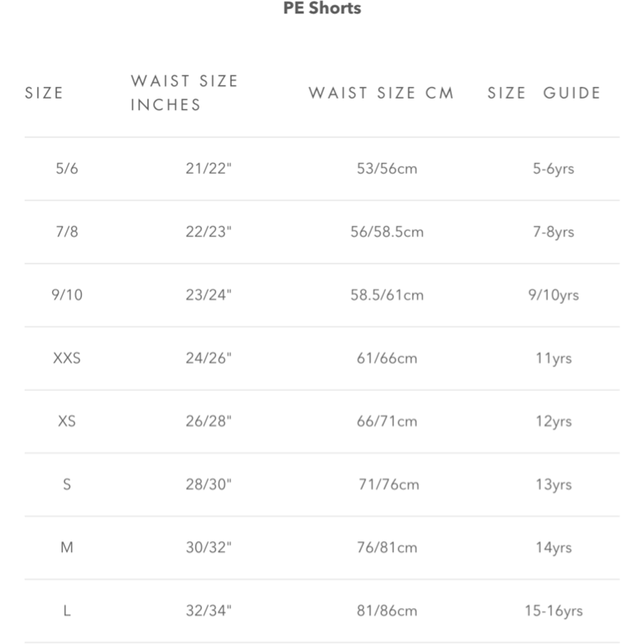
Task: Select the 9/10 size cell
Action: tap(67, 295)
